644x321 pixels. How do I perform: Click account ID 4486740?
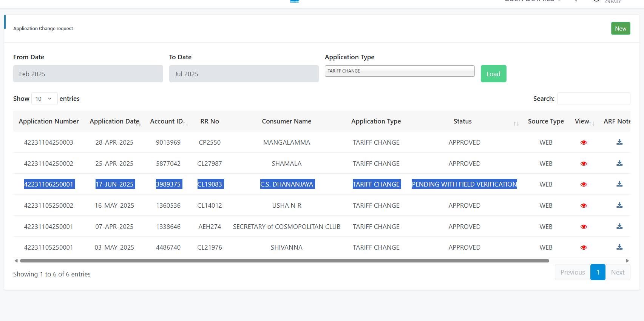(x=168, y=247)
